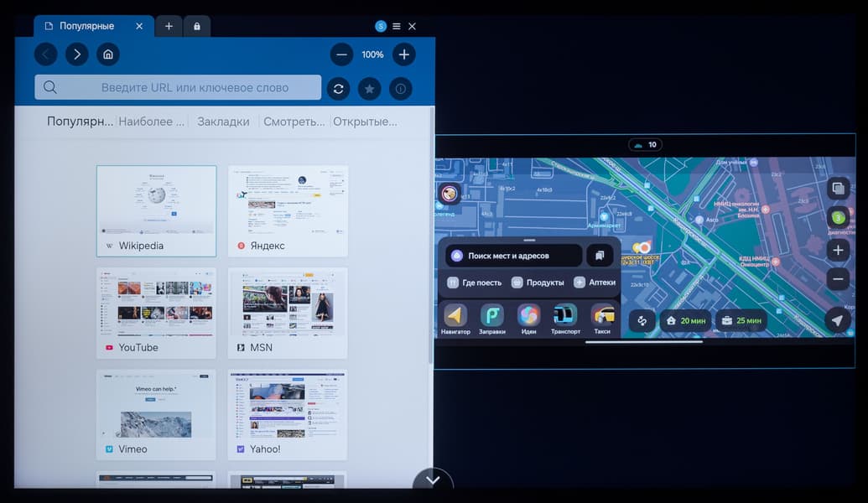Show page info in the browser

pos(400,89)
